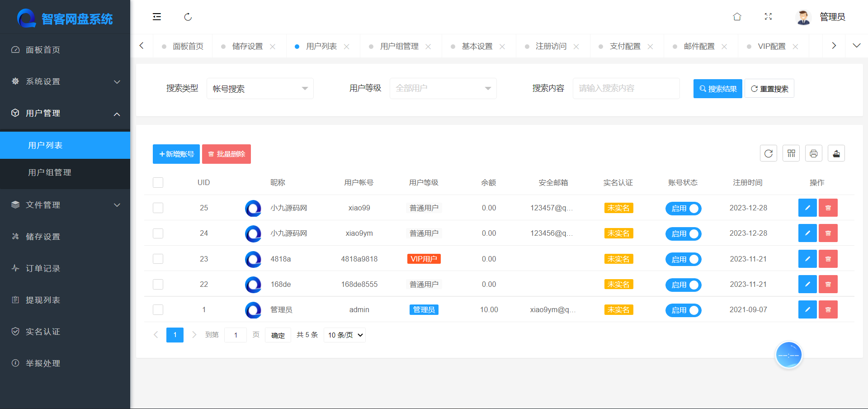The image size is (868, 409).
Task: Check the row checkbox for UID 25
Action: [158, 208]
